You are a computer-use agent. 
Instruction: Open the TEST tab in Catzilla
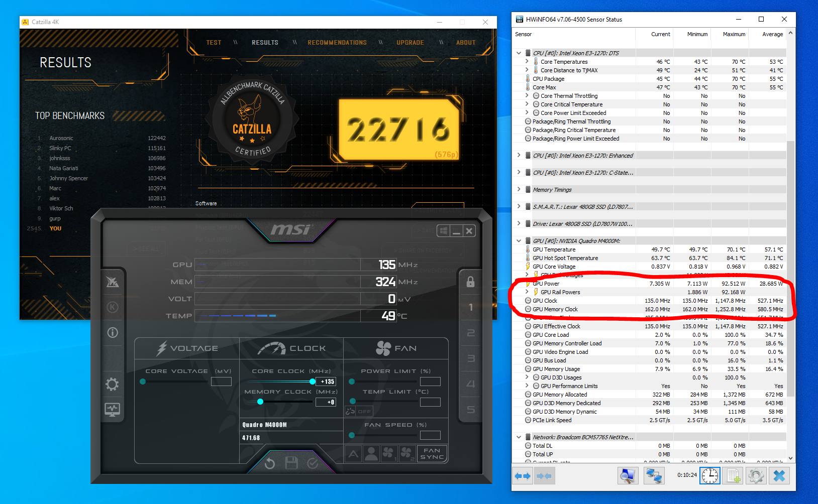coord(214,43)
